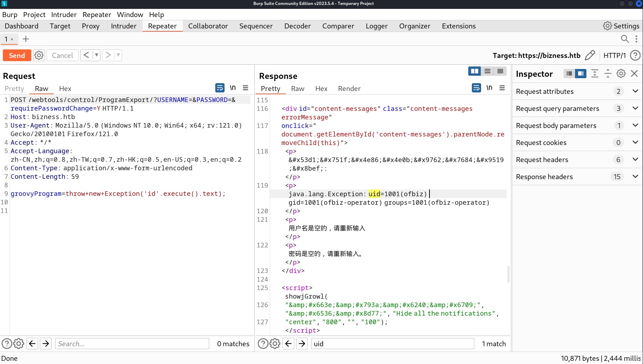Expand Request cookies section
This screenshot has width=643, height=364.
[x=635, y=143]
